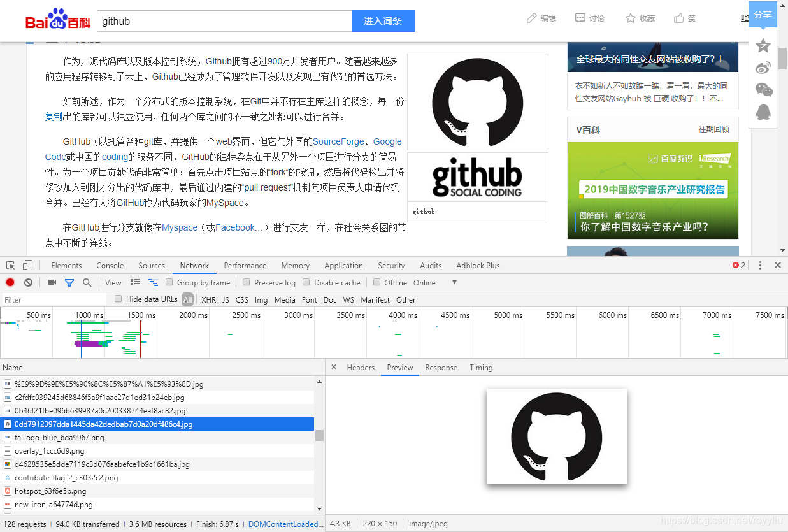Close the DevTools panel

(x=778, y=266)
